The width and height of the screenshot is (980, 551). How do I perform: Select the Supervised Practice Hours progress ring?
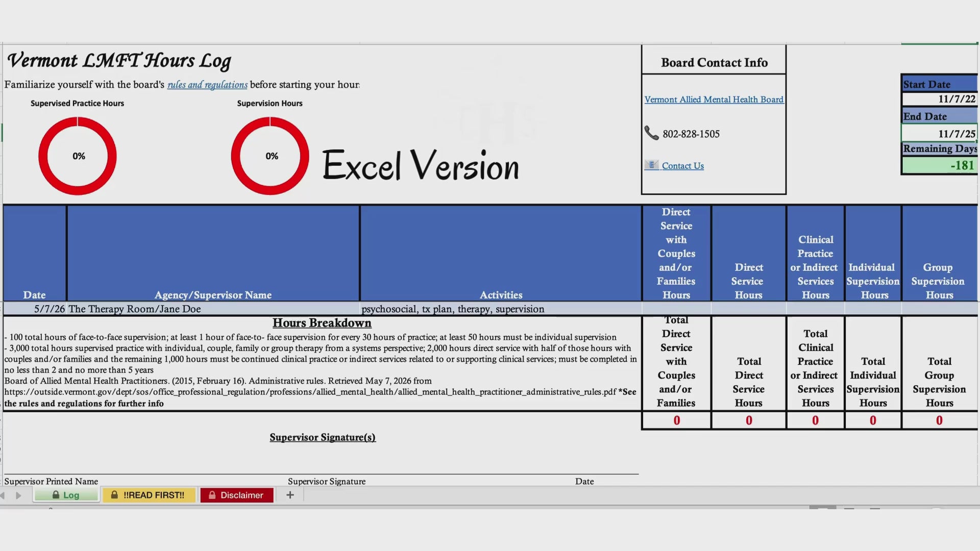click(78, 156)
